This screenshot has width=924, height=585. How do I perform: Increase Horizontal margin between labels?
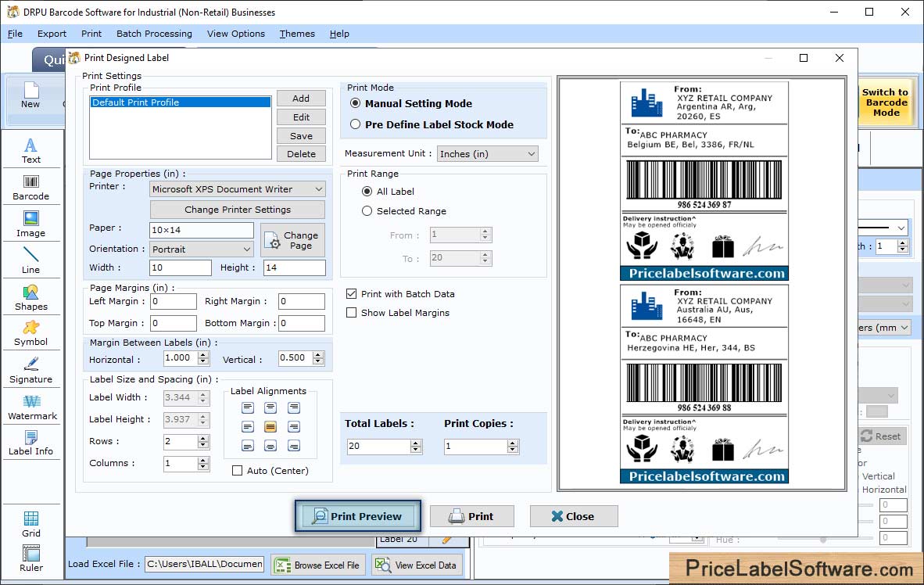tap(203, 354)
